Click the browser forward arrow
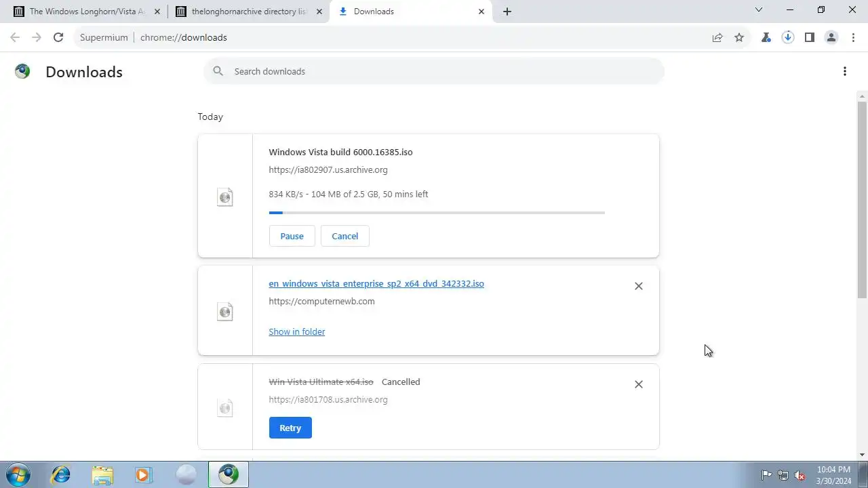This screenshot has height=488, width=868. [x=37, y=37]
